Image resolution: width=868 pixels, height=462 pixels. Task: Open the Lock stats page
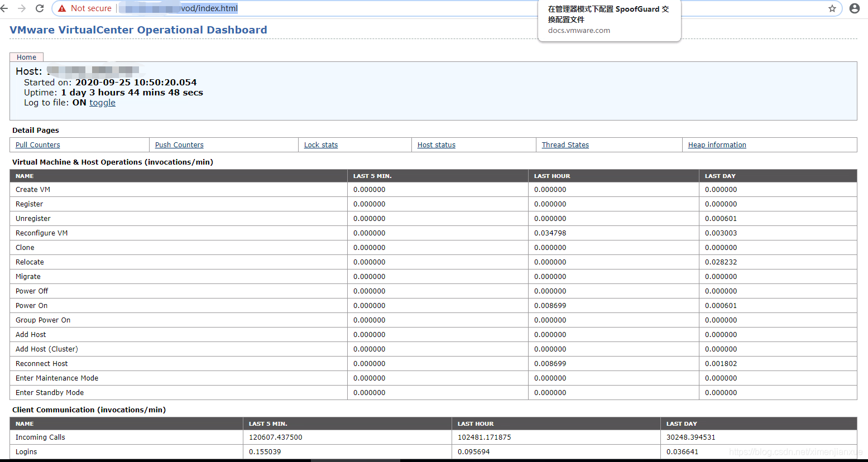coord(321,145)
